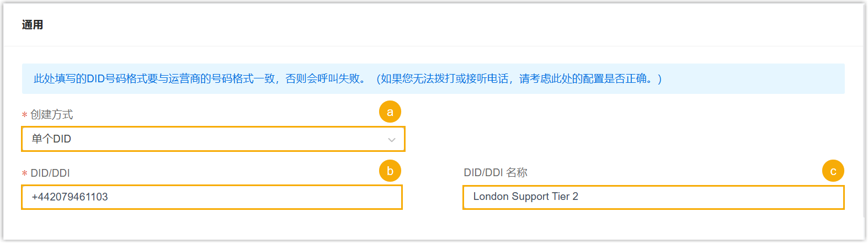Click the divider line below 通用 heading
Screen dimensions: 868x243
pos(434,46)
